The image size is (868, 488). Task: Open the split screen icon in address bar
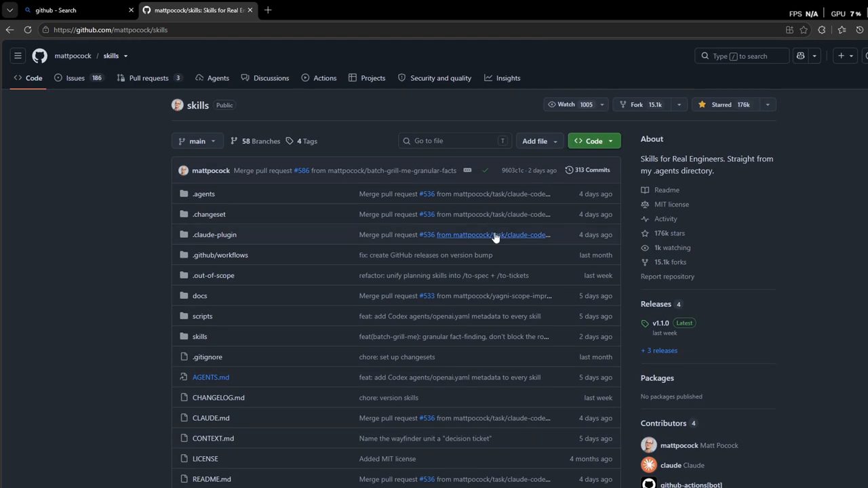789,30
